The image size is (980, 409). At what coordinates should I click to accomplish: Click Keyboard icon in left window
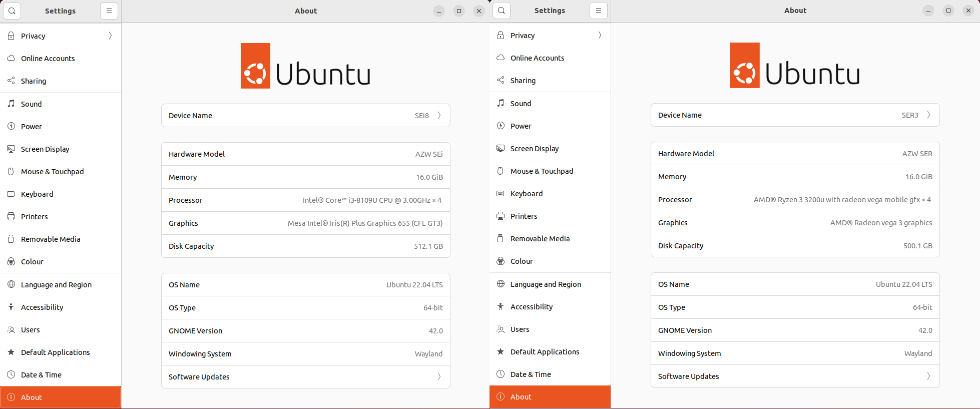(x=11, y=194)
